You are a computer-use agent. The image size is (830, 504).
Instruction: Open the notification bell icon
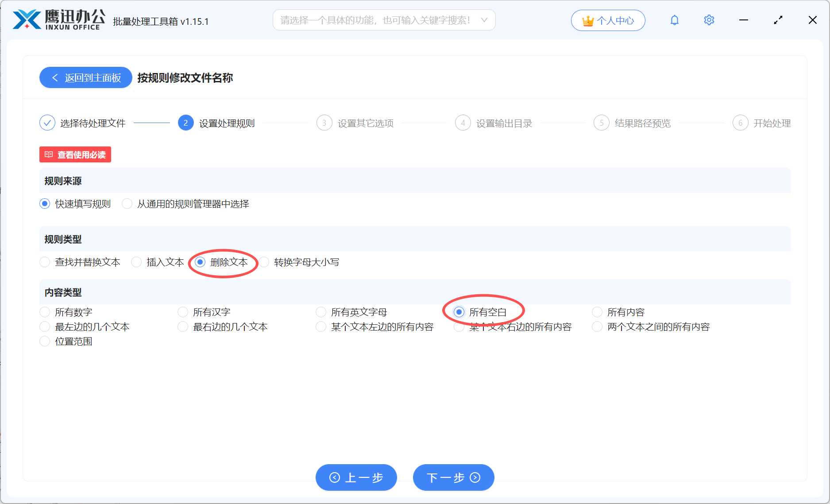[x=675, y=20]
